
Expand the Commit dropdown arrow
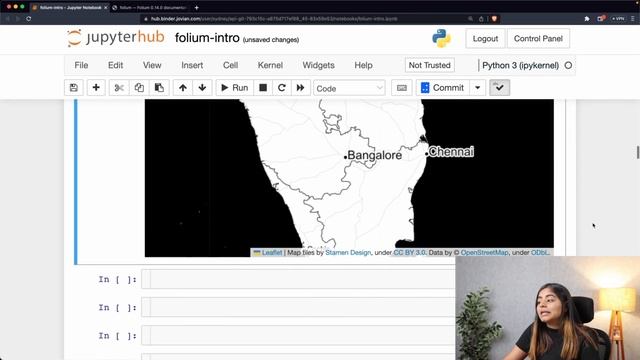coord(478,88)
